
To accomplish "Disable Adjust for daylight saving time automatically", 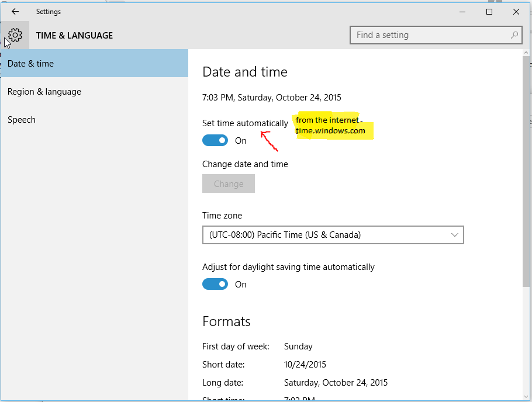I will click(215, 284).
